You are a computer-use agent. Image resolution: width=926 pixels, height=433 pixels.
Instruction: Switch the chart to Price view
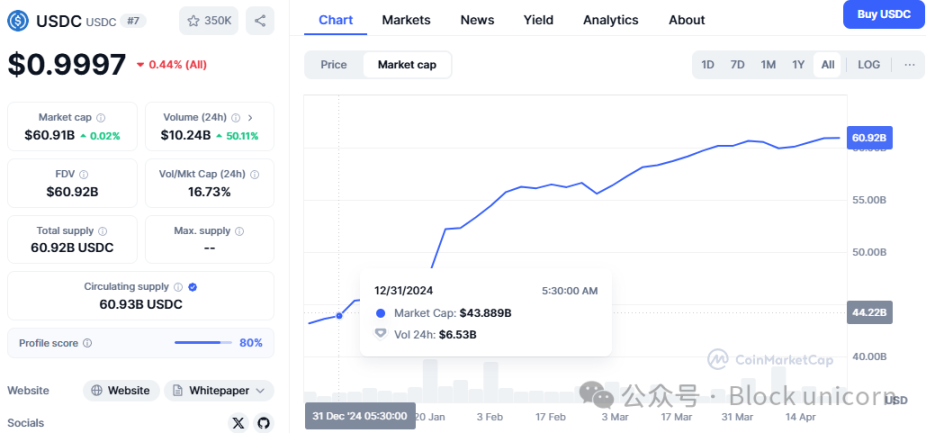coord(334,65)
